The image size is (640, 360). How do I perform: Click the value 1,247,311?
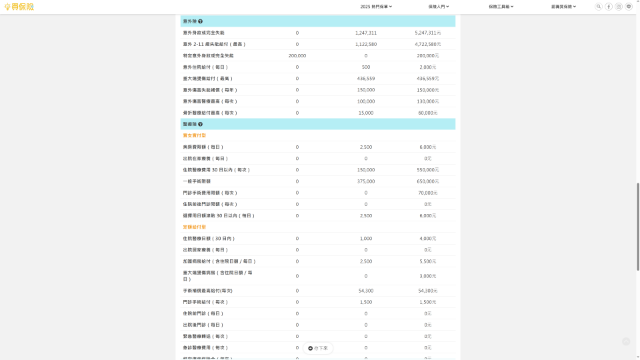coord(366,33)
